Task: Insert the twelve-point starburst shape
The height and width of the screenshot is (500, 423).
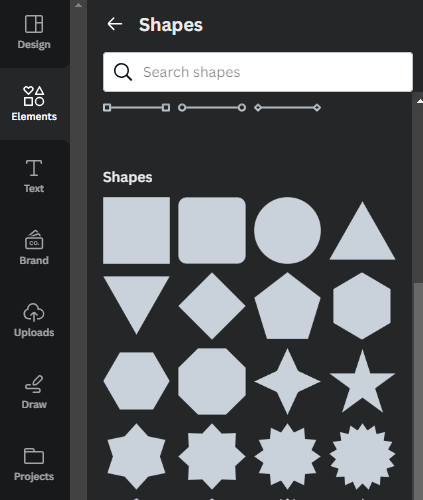Action: click(x=287, y=456)
